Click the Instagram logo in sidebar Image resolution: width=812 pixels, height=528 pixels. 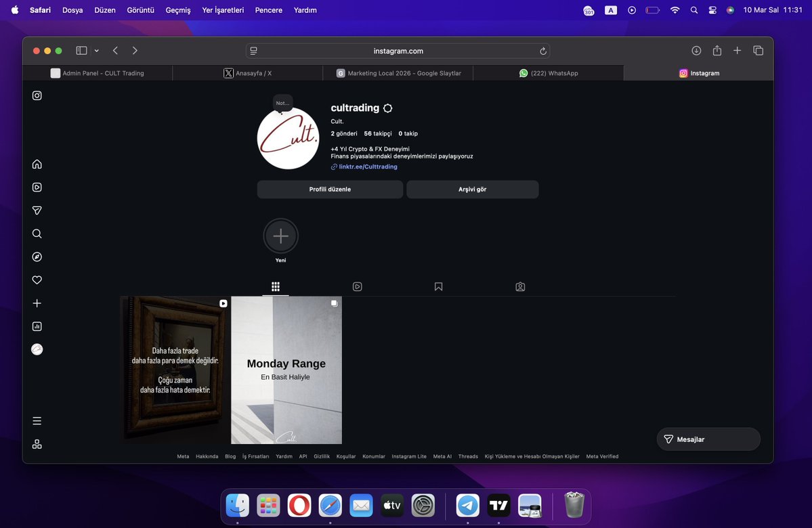[37, 95]
